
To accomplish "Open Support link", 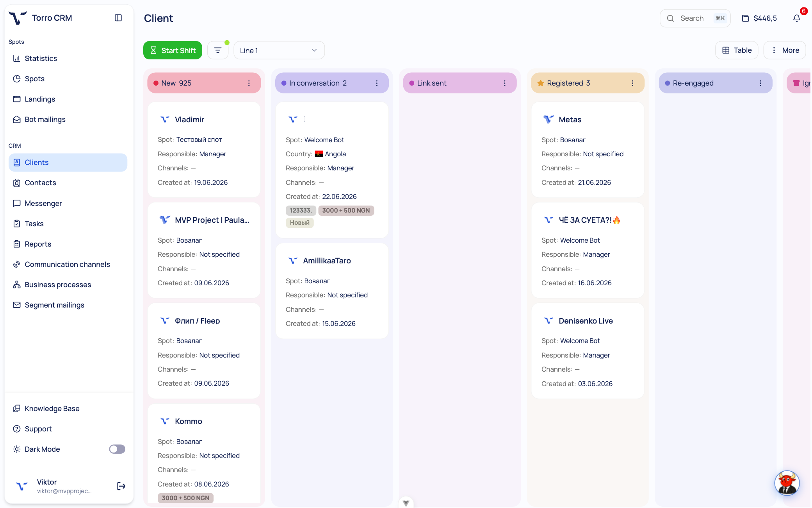I will pyautogui.click(x=68, y=429).
